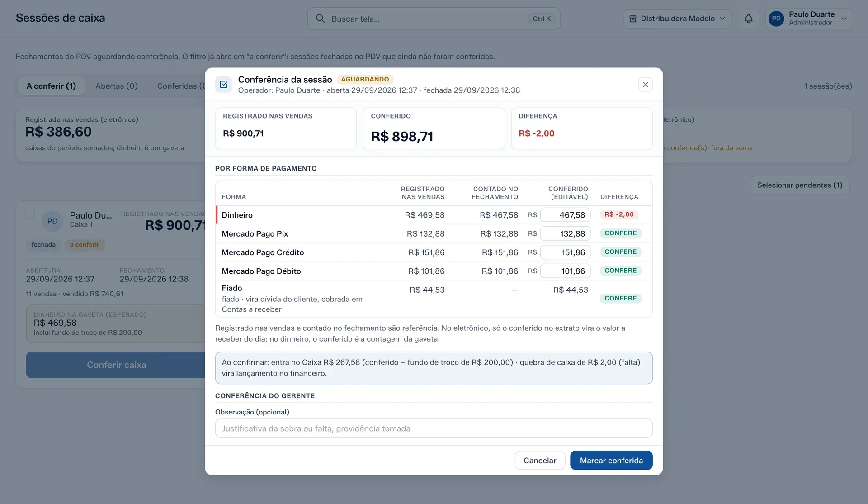The image size is (868, 504).
Task: Click the PD avatar in top bar
Action: pyautogui.click(x=776, y=19)
